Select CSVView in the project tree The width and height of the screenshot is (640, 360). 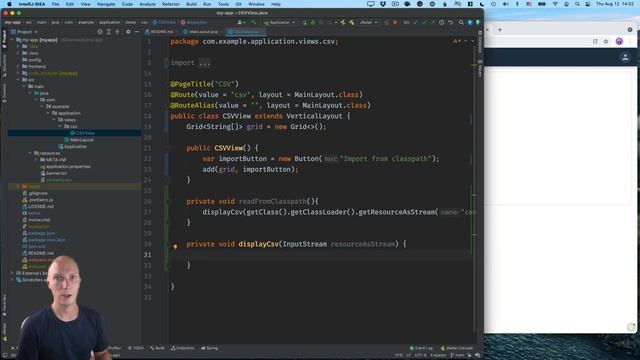pos(85,133)
